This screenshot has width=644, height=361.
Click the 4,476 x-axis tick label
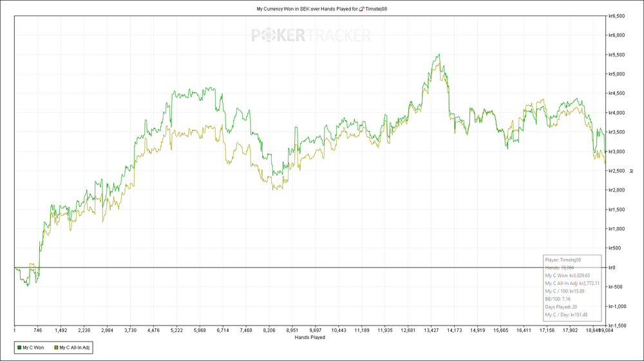coord(153,330)
